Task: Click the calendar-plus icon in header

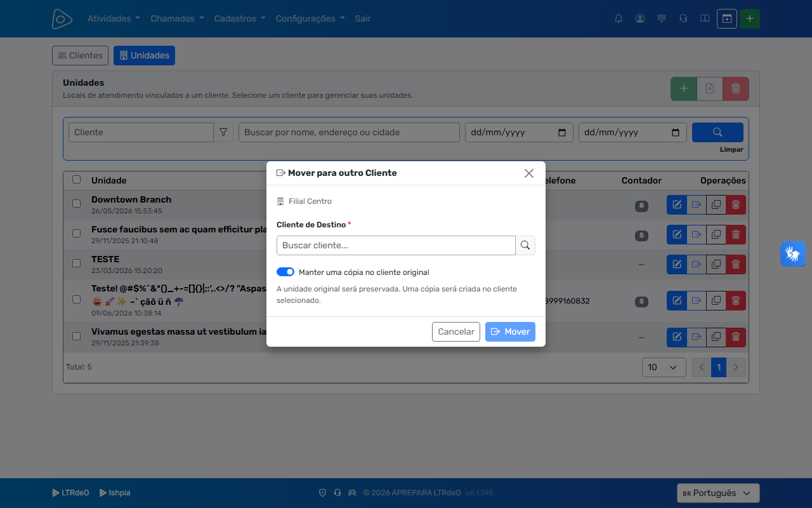Action: tap(727, 18)
